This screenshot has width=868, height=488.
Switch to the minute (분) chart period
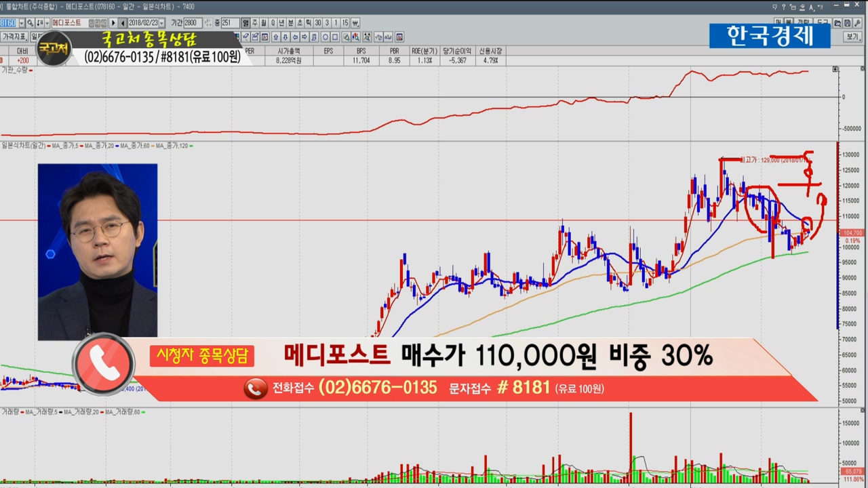(291, 23)
